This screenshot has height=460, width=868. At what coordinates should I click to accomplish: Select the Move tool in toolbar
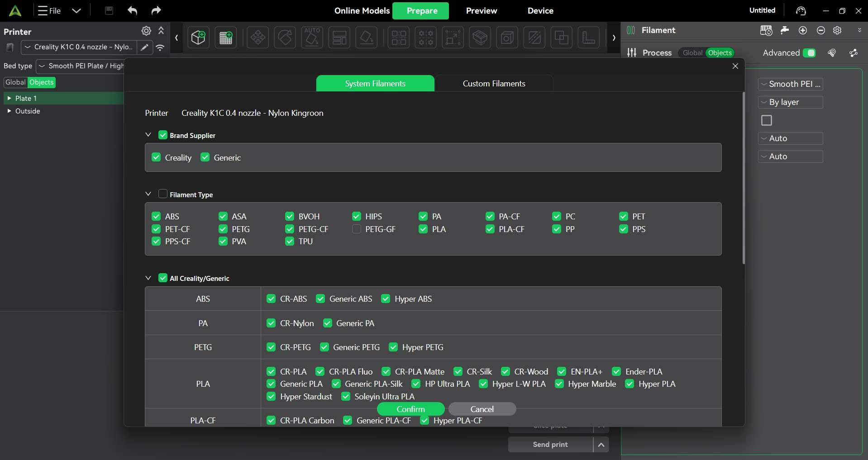click(258, 38)
